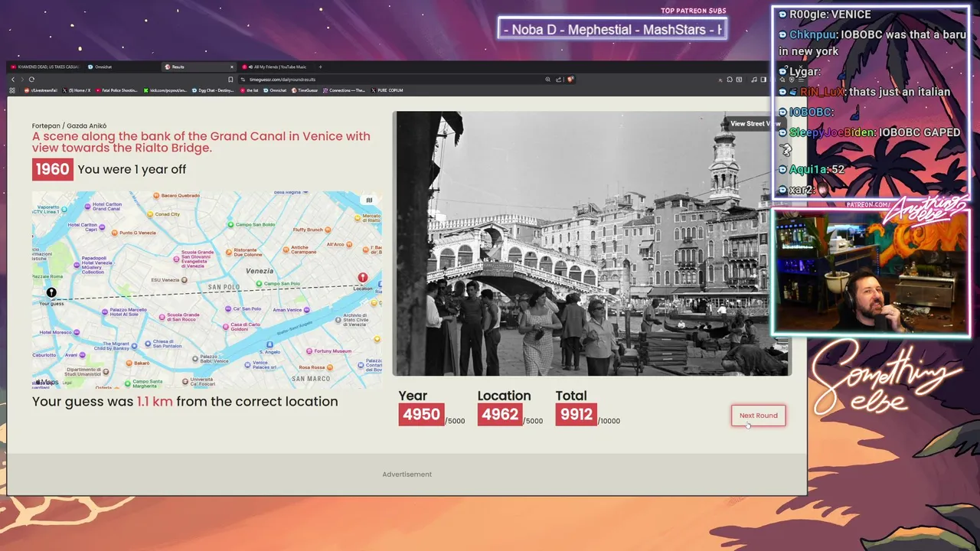Click the red 1.1 km distance text
Screen dimensions: 980x551
pos(155,401)
